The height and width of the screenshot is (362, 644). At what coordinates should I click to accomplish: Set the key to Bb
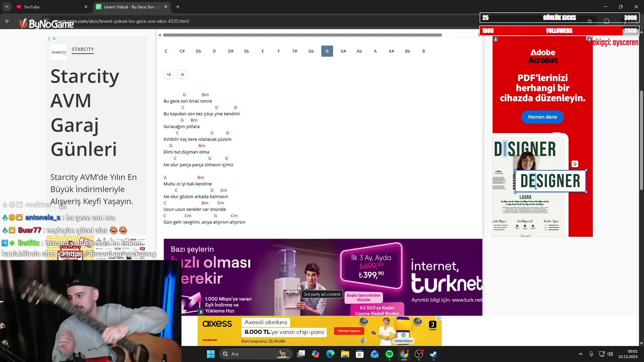click(x=408, y=51)
